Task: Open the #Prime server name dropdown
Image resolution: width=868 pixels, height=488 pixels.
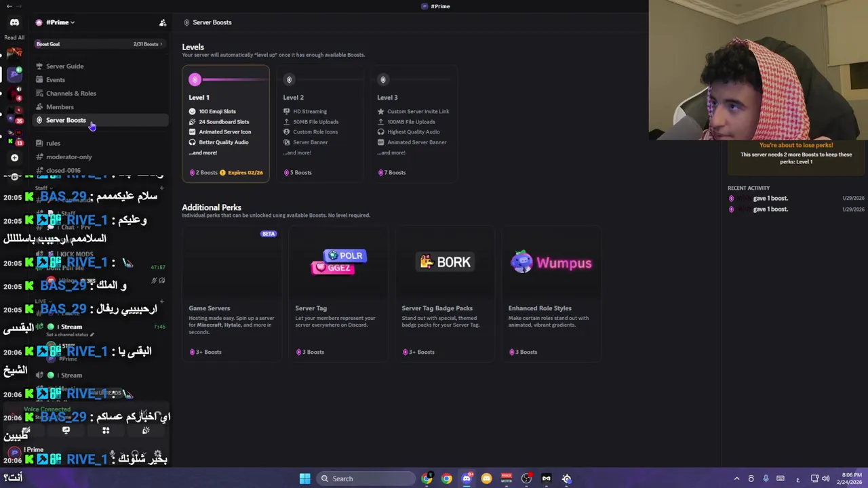Action: (x=60, y=22)
